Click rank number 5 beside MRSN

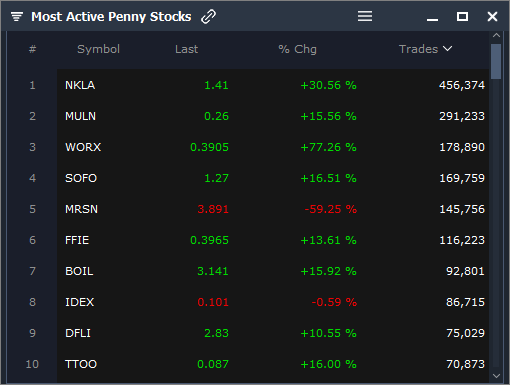(x=32, y=209)
